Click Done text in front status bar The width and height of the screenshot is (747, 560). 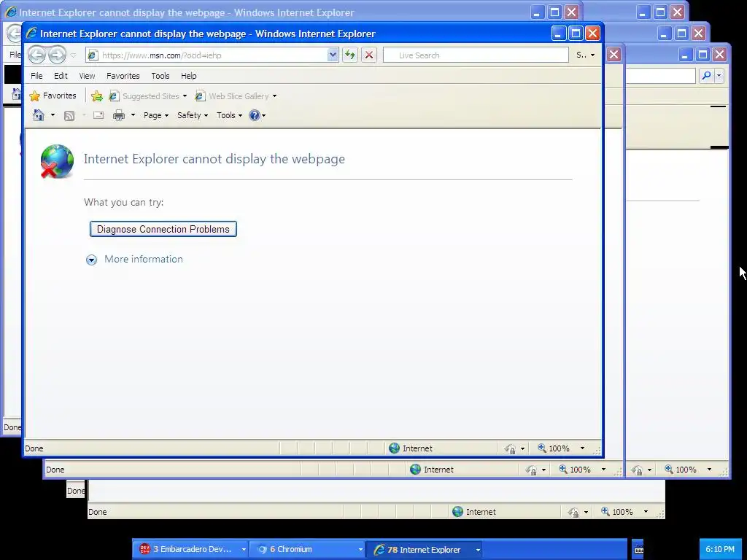(x=34, y=448)
